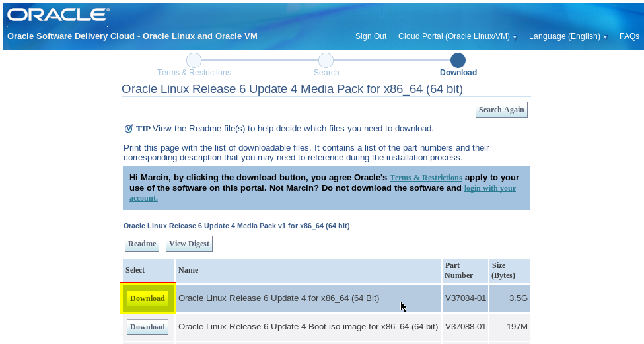Sign out of the portal
This screenshot has height=344, width=644.
[x=371, y=36]
